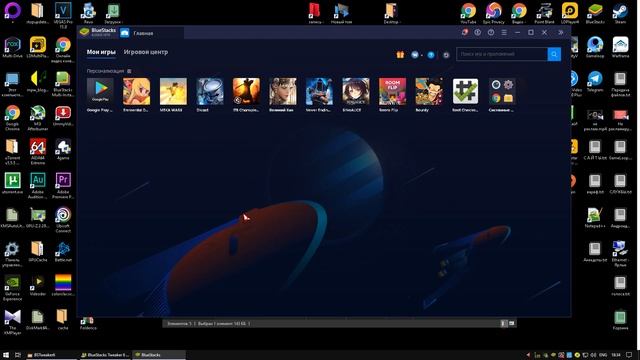
Task: Select the Главная home tab
Action: 151,33
